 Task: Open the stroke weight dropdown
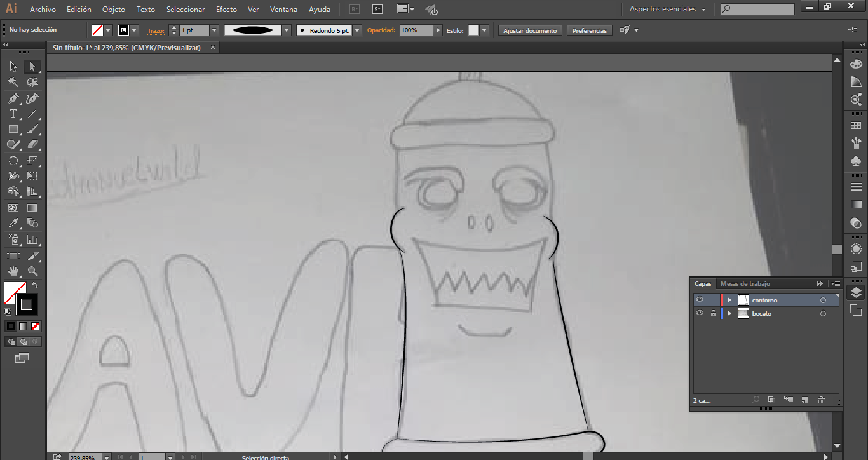(214, 30)
